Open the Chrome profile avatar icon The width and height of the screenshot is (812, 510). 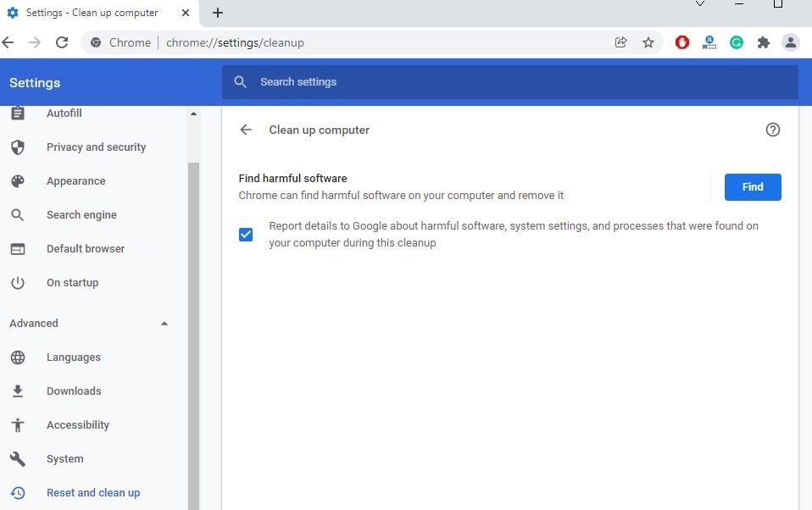coord(791,42)
